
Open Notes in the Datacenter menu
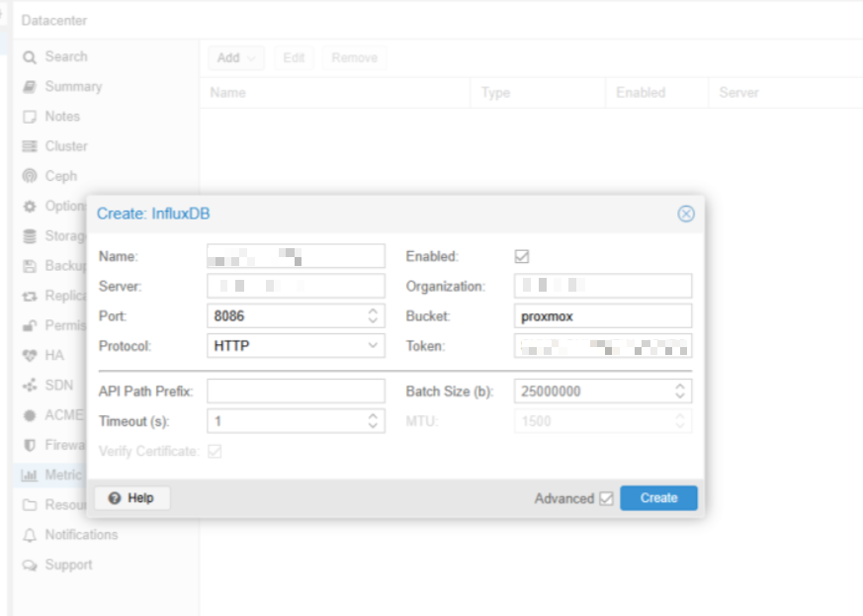coord(62,117)
